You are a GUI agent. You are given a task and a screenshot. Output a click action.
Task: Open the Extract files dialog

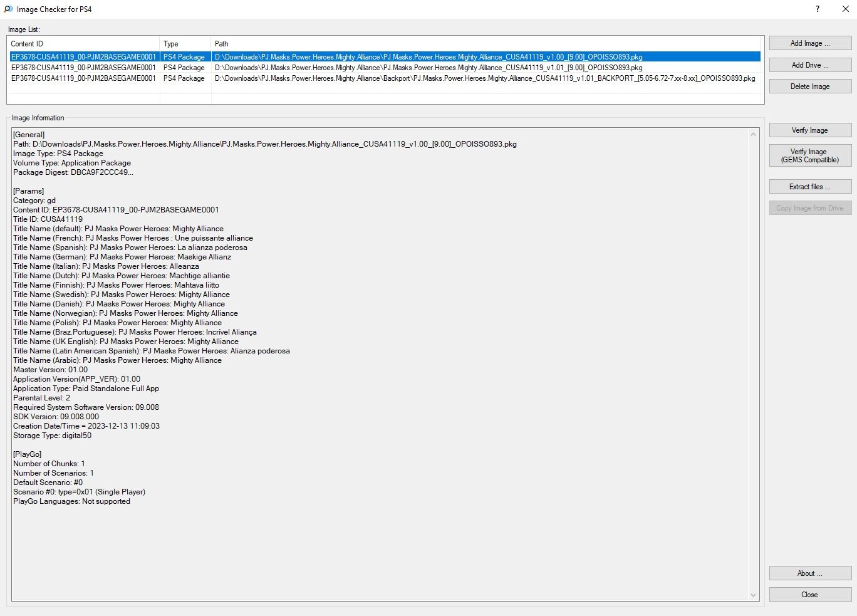pyautogui.click(x=810, y=187)
